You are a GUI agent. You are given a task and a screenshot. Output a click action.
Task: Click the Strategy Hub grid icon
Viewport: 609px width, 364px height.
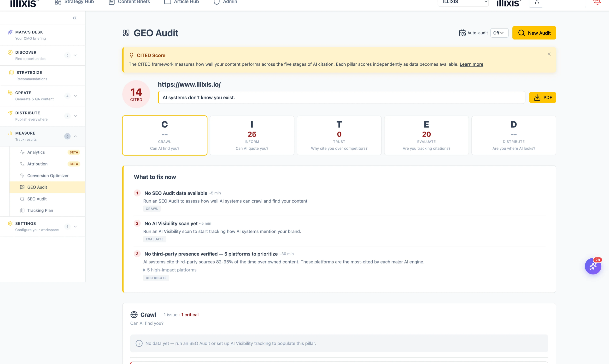tap(58, 2)
